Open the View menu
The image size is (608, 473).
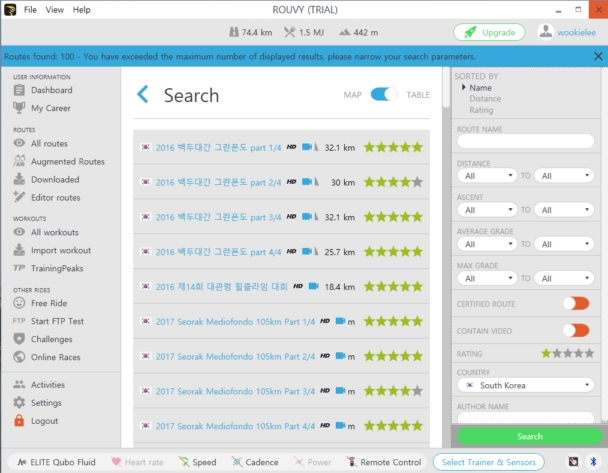coord(55,9)
